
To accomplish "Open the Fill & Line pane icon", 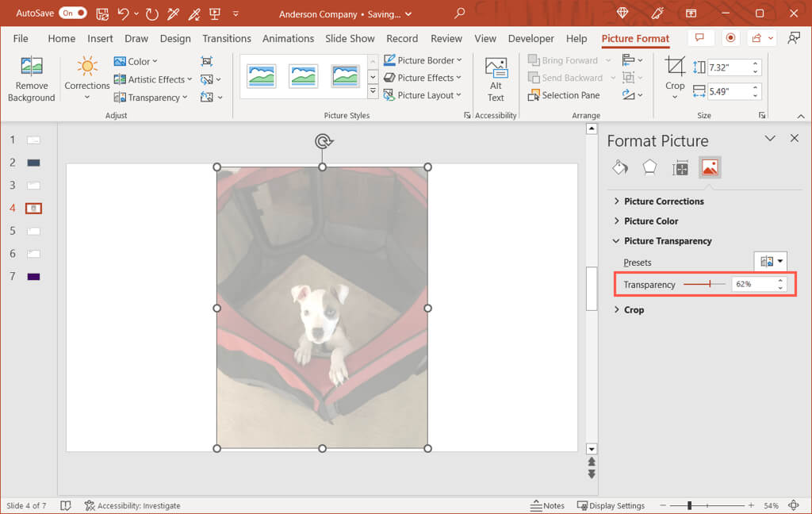I will tap(620, 167).
